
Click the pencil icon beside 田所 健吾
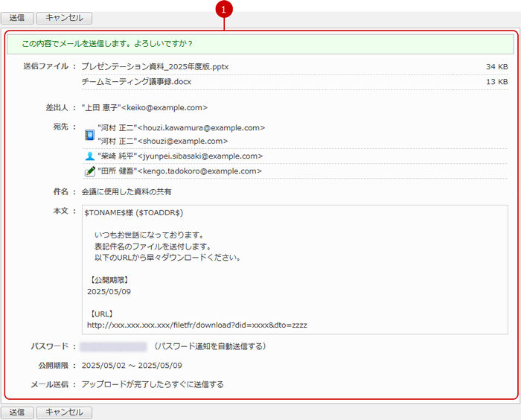(x=90, y=171)
